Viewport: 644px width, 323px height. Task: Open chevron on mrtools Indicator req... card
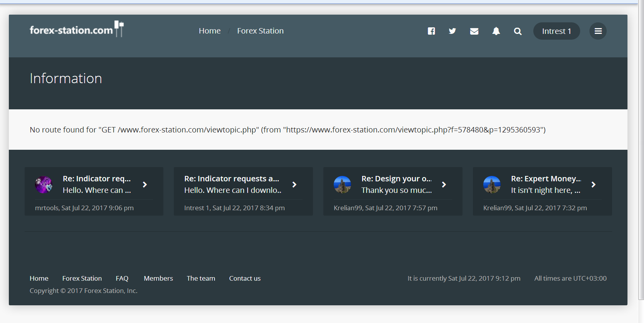(x=145, y=185)
